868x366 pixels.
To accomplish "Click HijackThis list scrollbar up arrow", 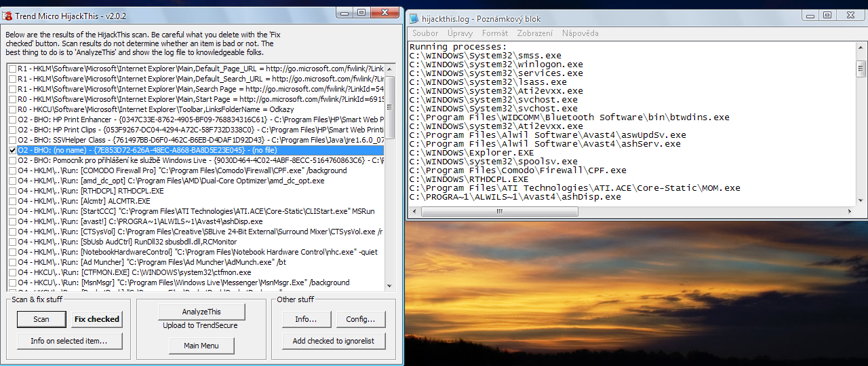I will coord(390,69).
